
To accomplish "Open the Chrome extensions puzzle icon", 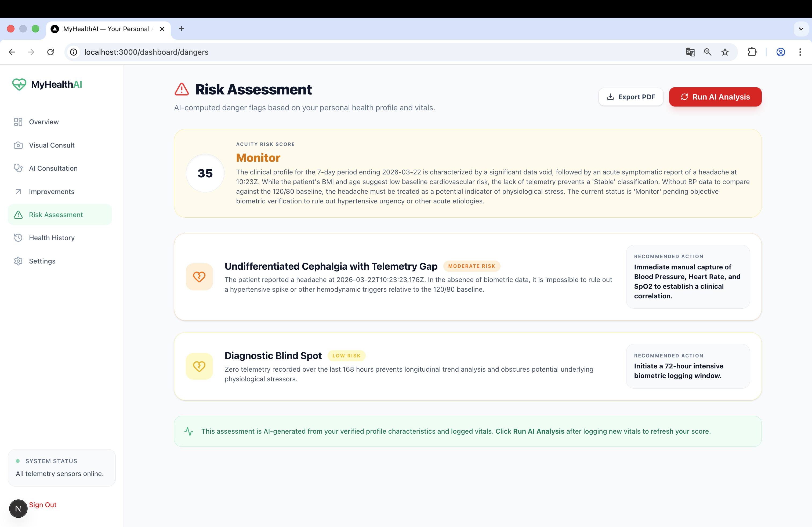I will 752,52.
